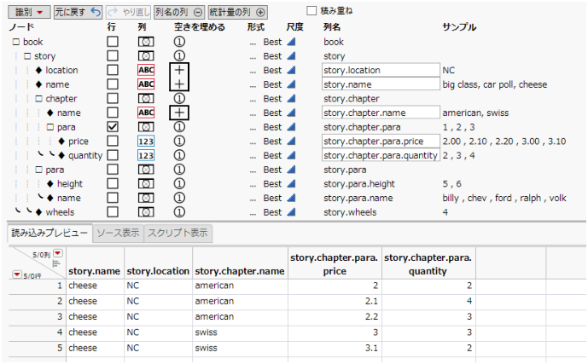The width and height of the screenshot is (588, 364).
Task: Edit the story.name column name field
Action: (381, 84)
